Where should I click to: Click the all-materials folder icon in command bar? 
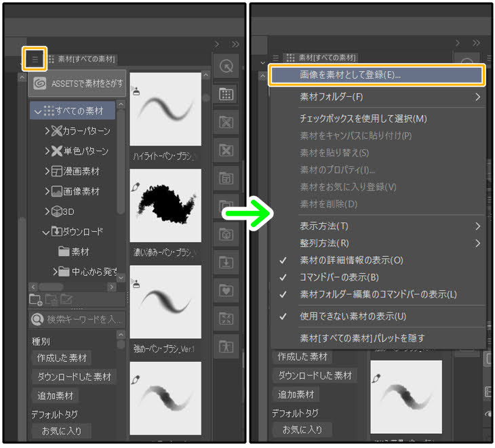(226, 94)
